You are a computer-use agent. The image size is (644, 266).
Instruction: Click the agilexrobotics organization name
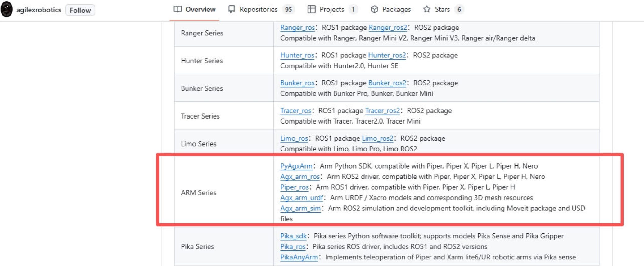39,10
